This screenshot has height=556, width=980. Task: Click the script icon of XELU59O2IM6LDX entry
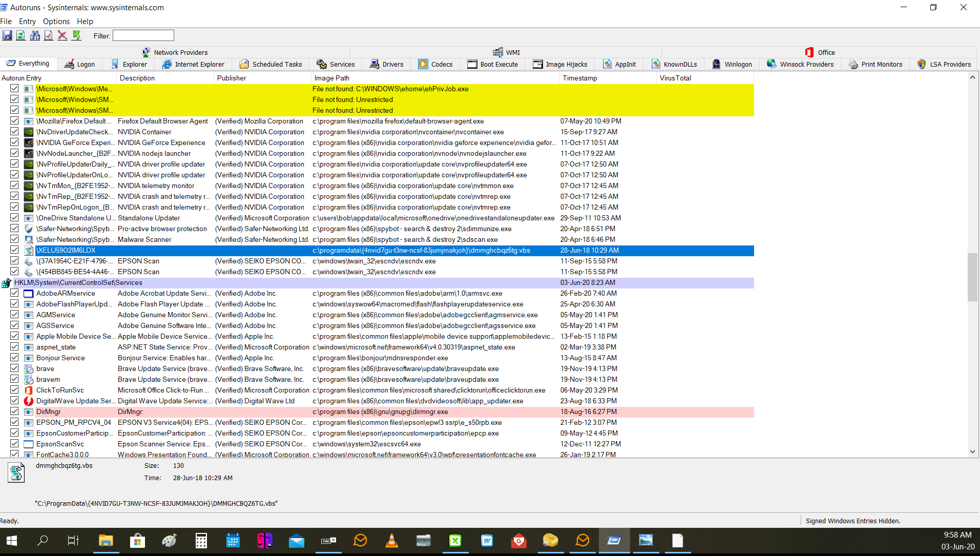[29, 251]
